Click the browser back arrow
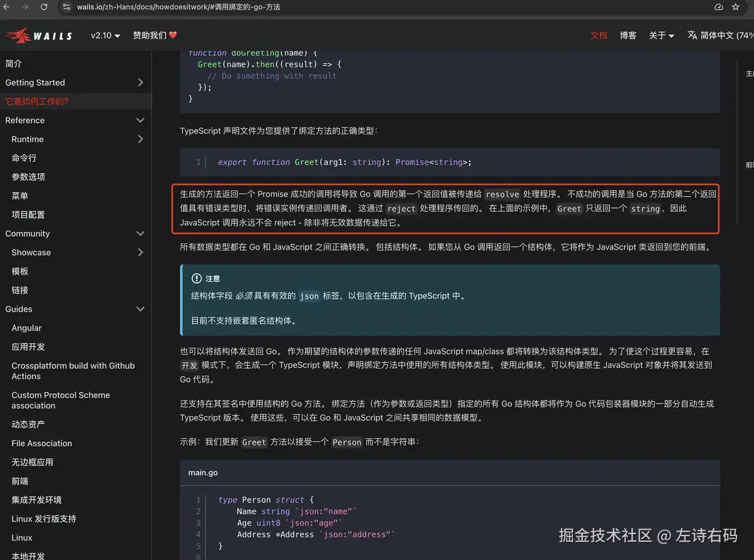Viewport: 754px width, 560px height. (6, 7)
